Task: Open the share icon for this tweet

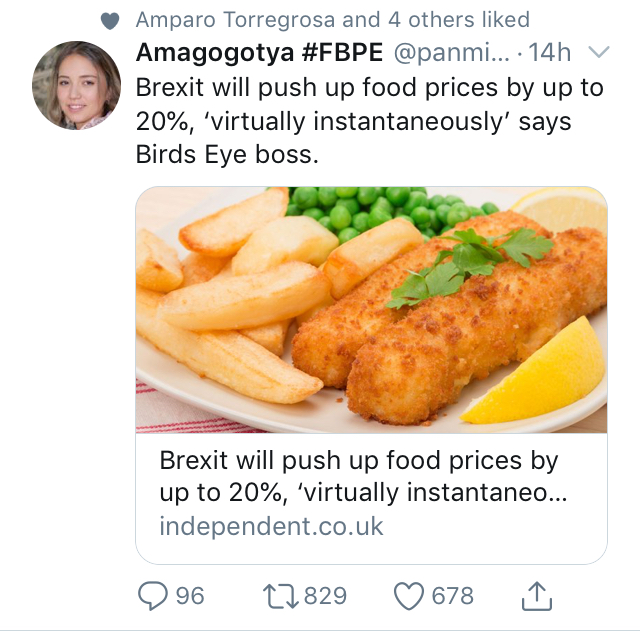Action: 537,596
